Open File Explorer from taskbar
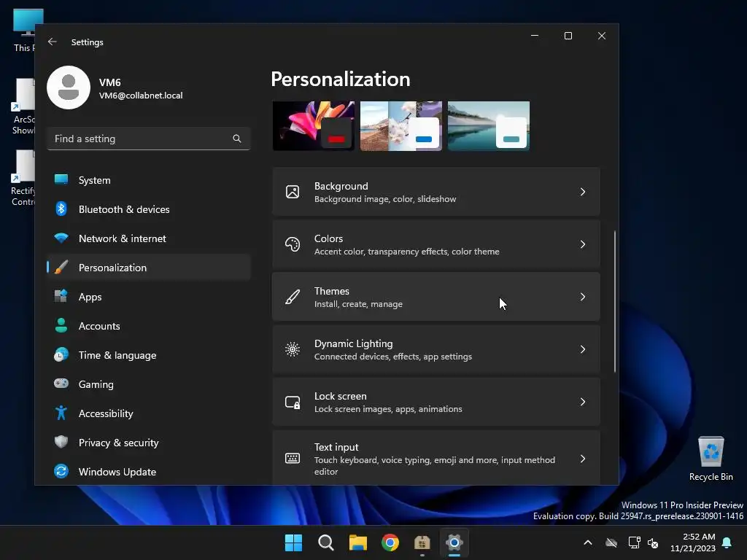Image resolution: width=747 pixels, height=560 pixels. click(x=357, y=542)
